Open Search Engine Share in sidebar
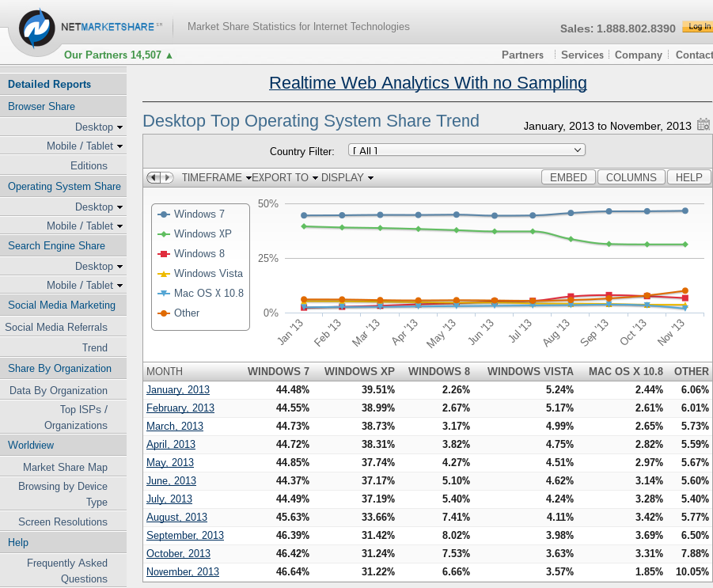 [x=56, y=246]
